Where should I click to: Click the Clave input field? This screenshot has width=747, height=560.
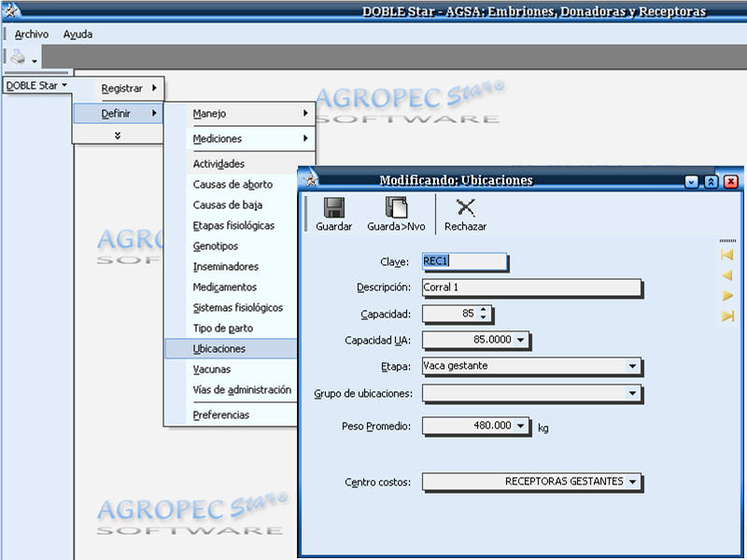[464, 261]
